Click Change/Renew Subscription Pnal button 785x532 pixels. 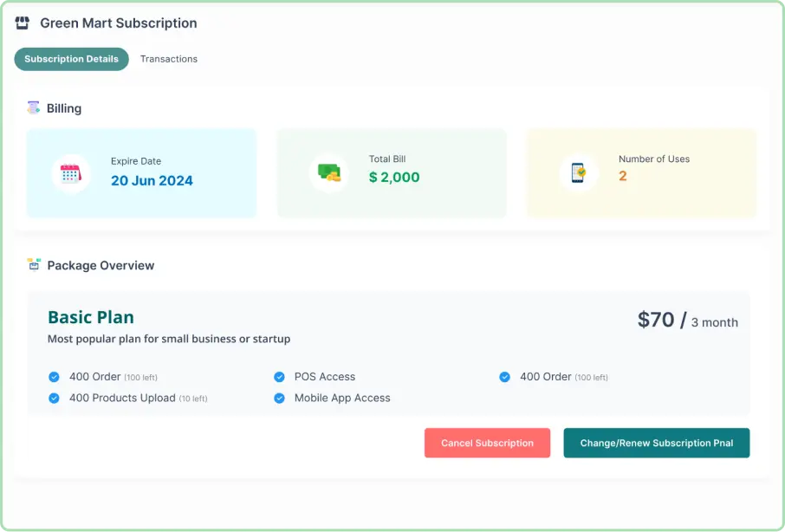tap(656, 443)
